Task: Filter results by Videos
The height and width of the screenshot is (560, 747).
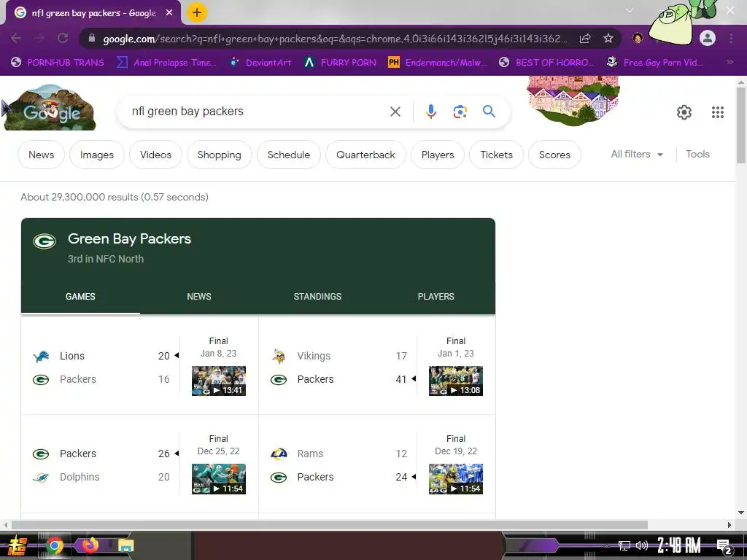Action: pyautogui.click(x=155, y=155)
